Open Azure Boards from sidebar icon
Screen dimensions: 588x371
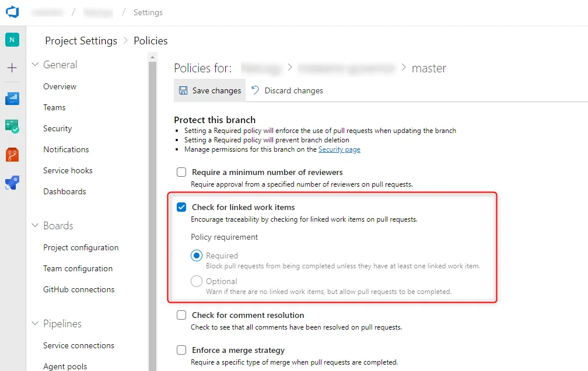[x=12, y=98]
